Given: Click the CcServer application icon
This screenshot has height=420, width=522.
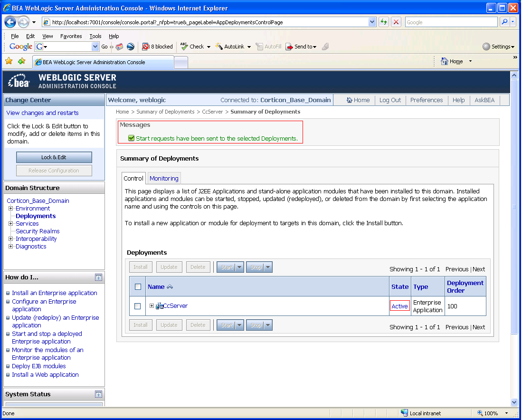Looking at the screenshot, I should pyautogui.click(x=160, y=306).
